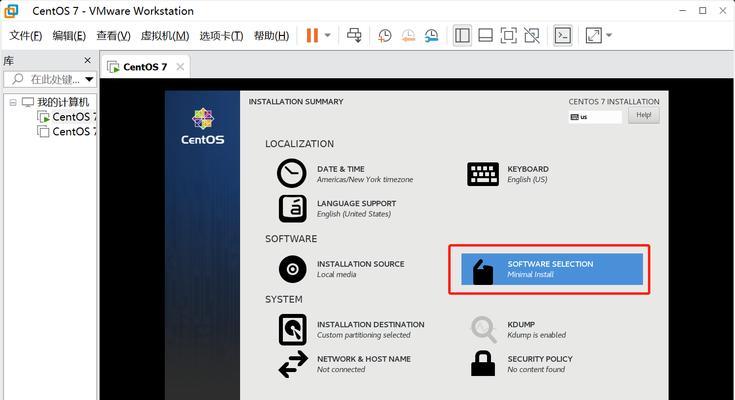Toggle the library sidebar view

[462, 36]
